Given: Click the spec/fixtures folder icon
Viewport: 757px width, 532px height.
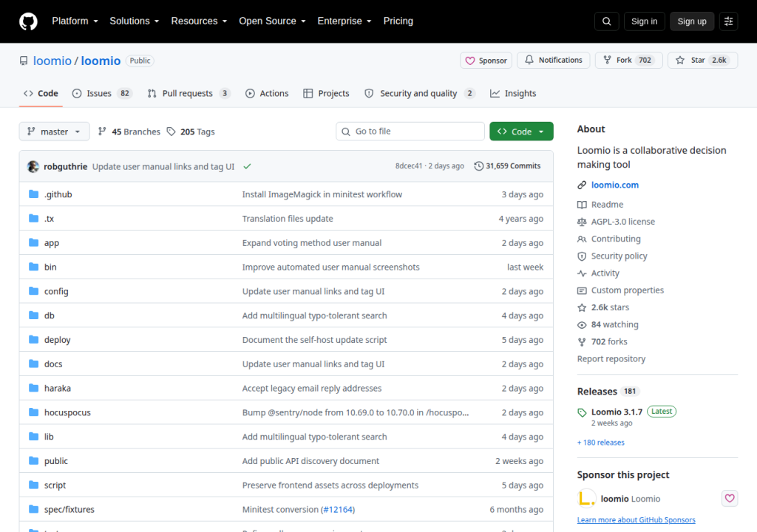Looking at the screenshot, I should pos(33,509).
